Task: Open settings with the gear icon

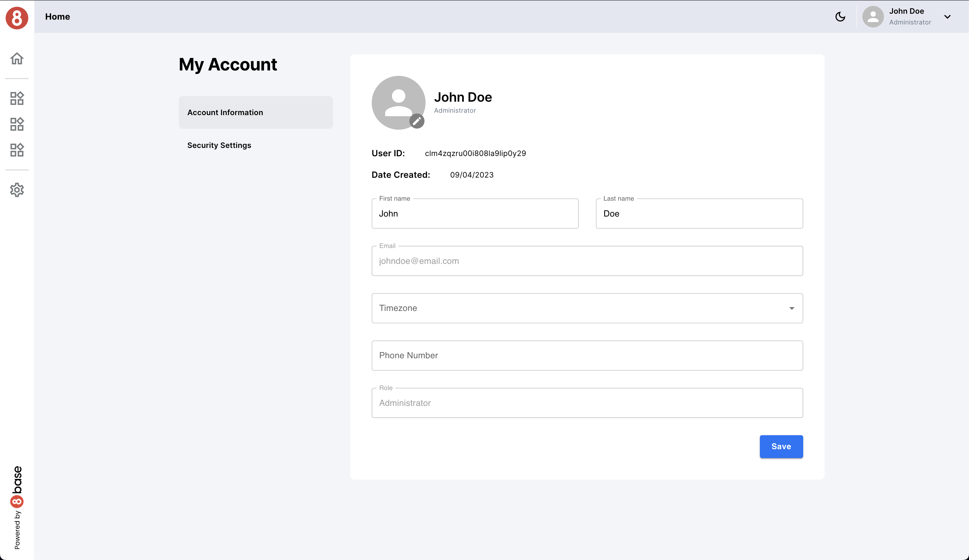Action: tap(17, 190)
